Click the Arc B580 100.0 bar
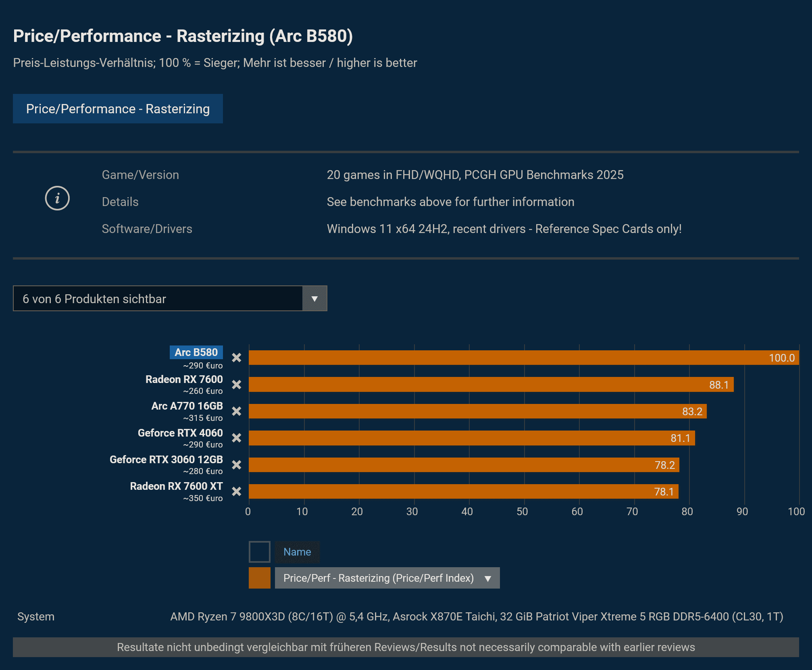Screen dimensions: 812x670 (x=523, y=358)
